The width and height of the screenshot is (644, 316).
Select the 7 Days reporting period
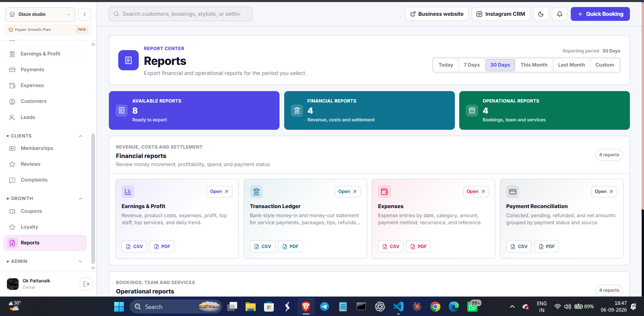(472, 65)
